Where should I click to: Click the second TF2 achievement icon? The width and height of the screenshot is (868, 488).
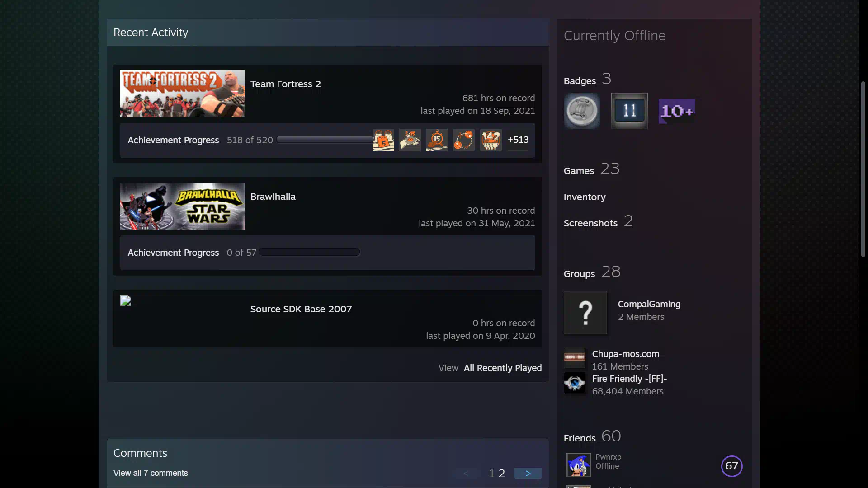click(x=410, y=140)
